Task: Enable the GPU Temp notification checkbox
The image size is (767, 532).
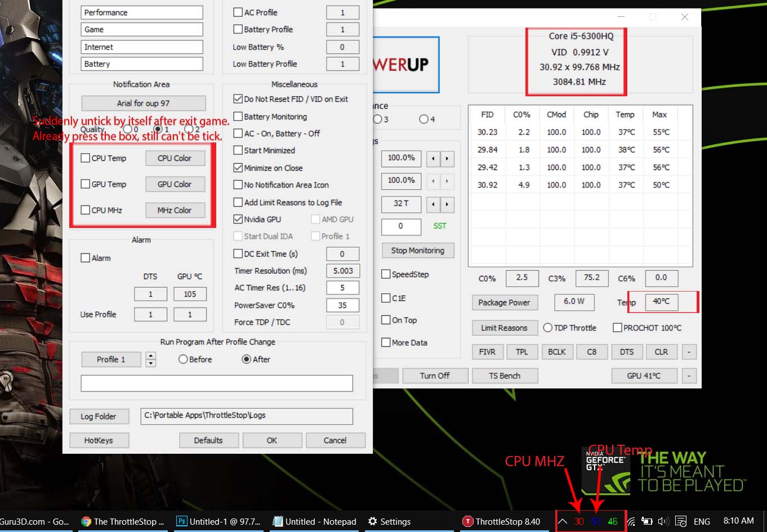Action: click(x=86, y=184)
